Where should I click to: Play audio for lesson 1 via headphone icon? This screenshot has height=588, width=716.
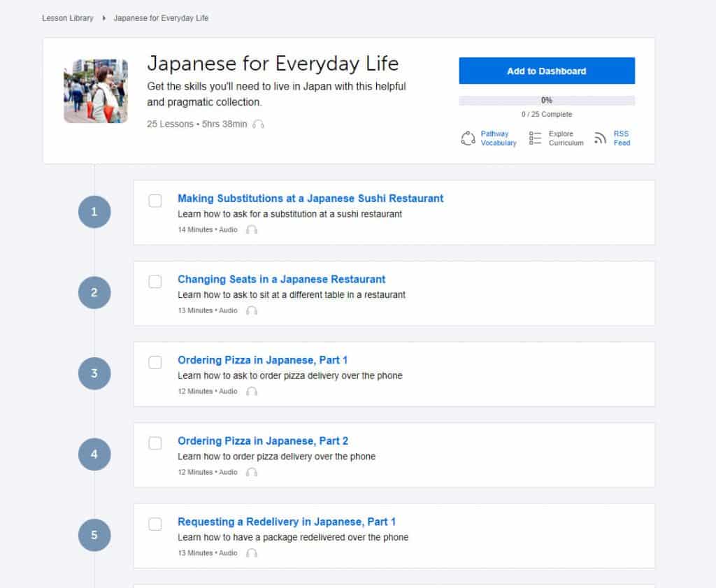pyautogui.click(x=251, y=229)
